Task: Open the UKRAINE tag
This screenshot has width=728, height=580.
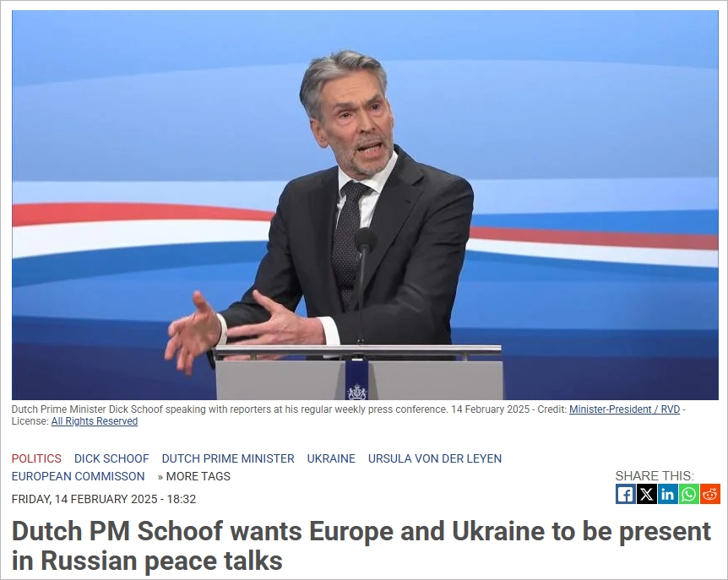Action: tap(331, 458)
